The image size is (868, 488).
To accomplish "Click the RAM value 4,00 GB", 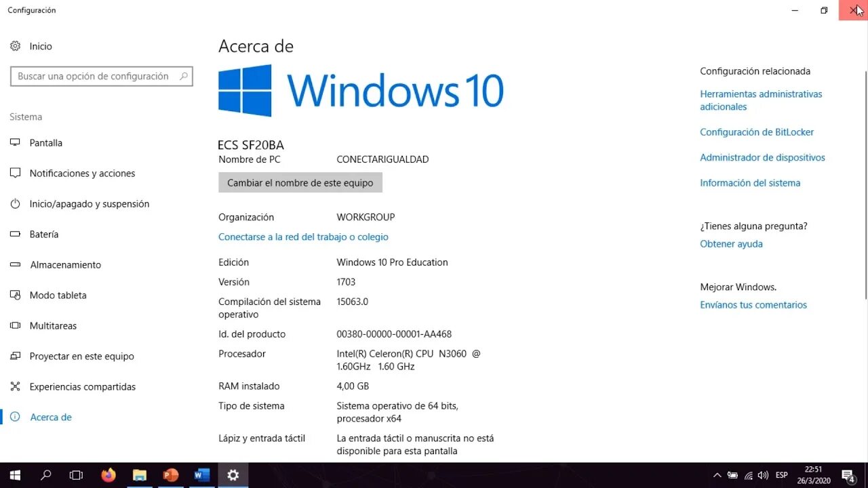I will (x=353, y=386).
